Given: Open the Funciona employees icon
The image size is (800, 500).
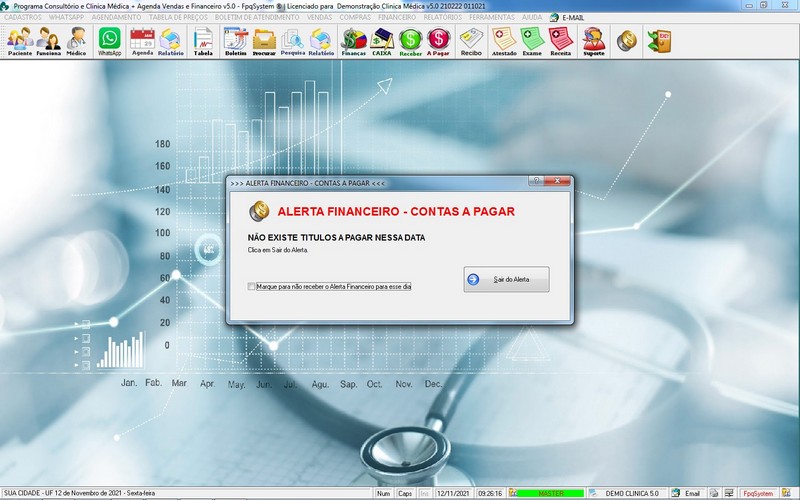Looking at the screenshot, I should (48, 41).
